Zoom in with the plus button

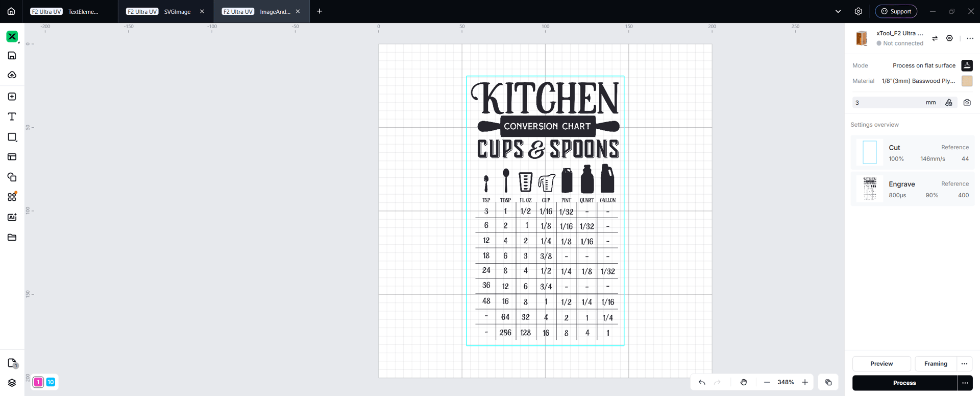805,382
